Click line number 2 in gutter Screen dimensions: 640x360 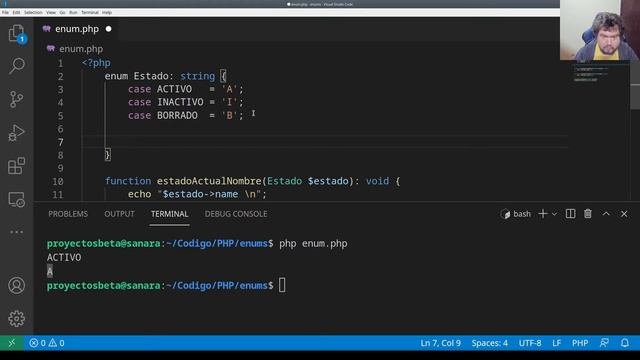click(60, 76)
